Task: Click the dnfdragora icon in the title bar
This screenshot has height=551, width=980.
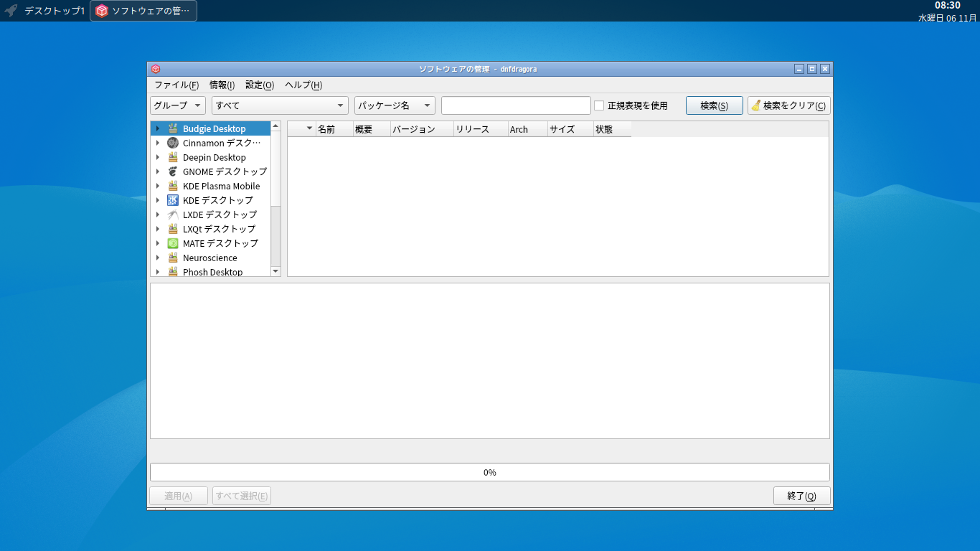Action: [156, 69]
